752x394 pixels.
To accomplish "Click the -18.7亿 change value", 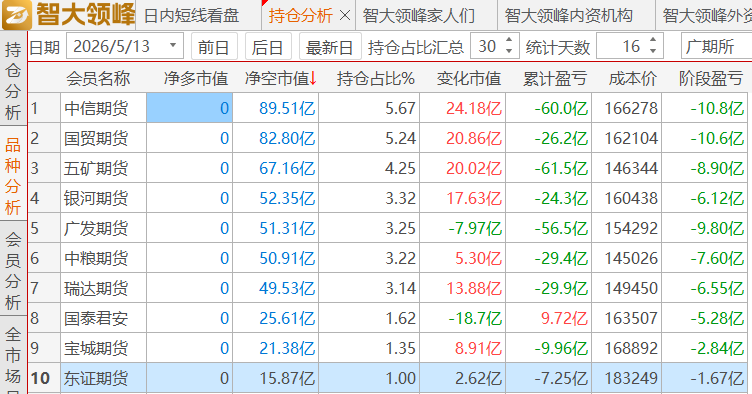I will point(463,318).
